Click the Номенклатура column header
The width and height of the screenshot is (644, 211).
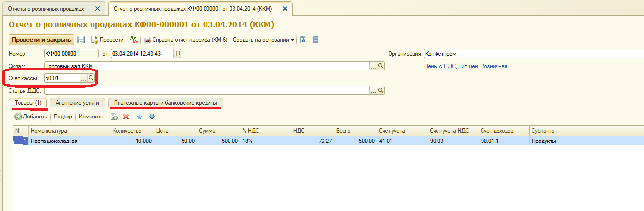69,131
